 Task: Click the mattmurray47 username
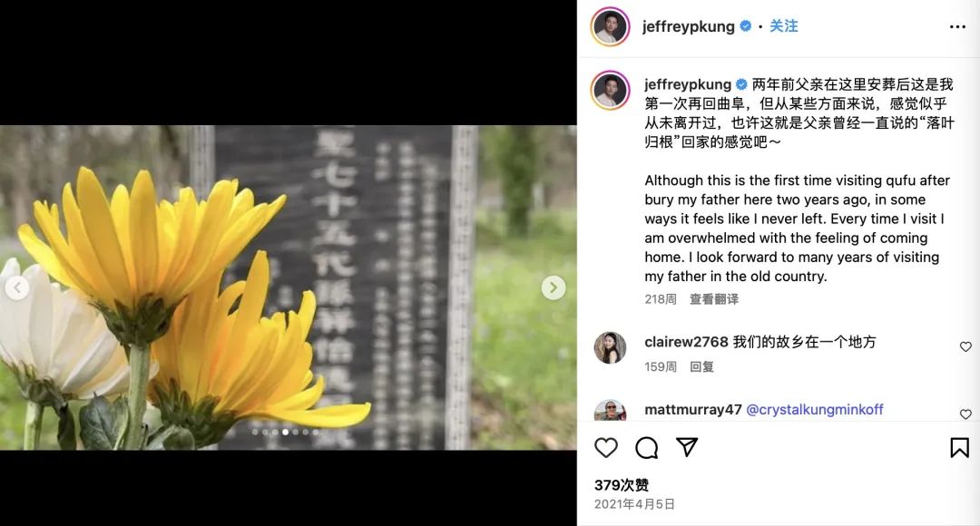tap(692, 410)
